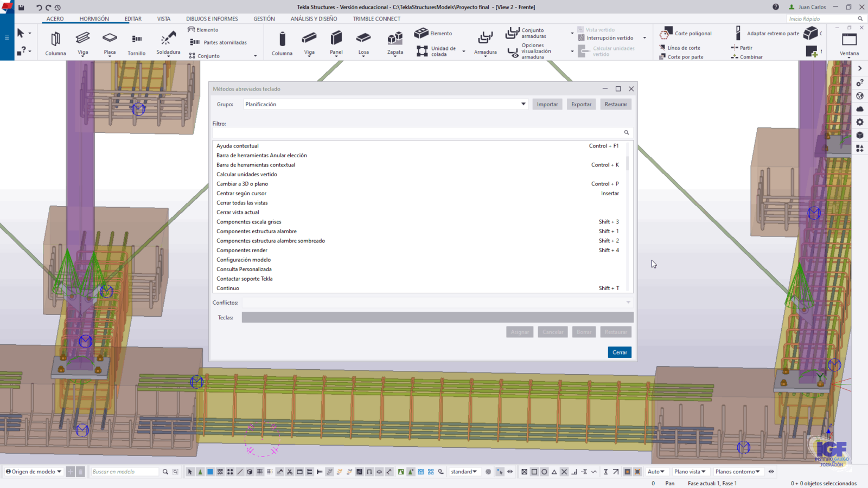Toggle the eye icon next to standard filter

tap(510, 472)
